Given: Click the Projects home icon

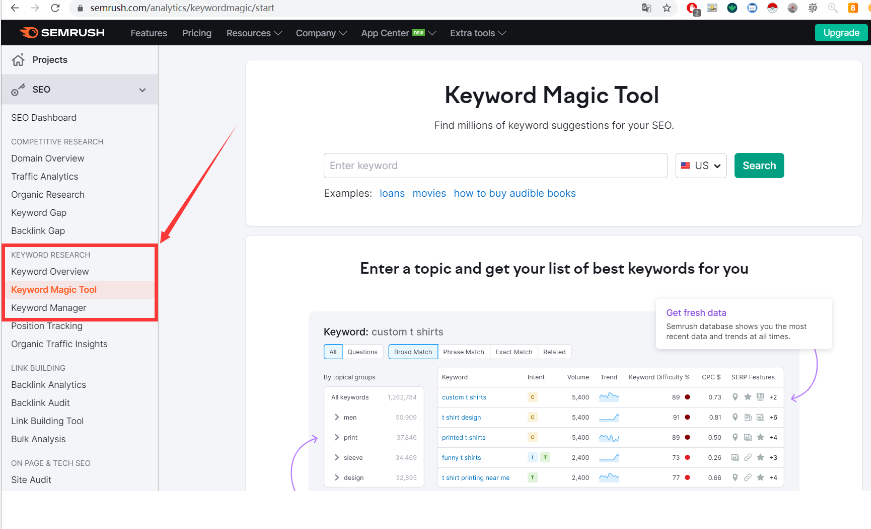Looking at the screenshot, I should (18, 60).
